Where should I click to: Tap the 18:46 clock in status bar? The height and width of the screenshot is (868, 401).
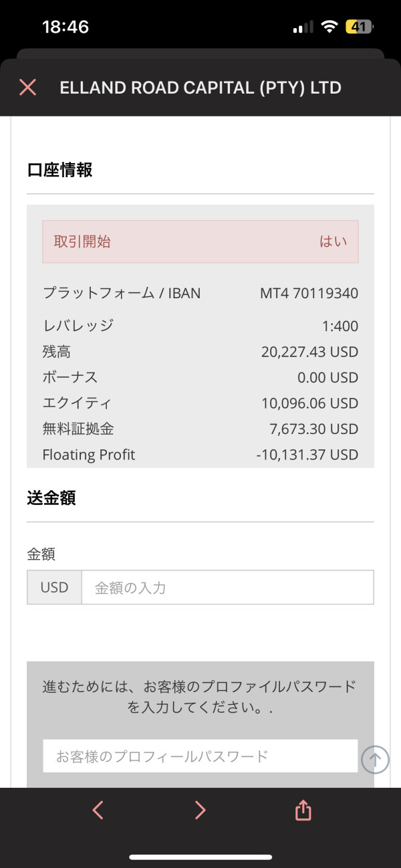pos(65,27)
